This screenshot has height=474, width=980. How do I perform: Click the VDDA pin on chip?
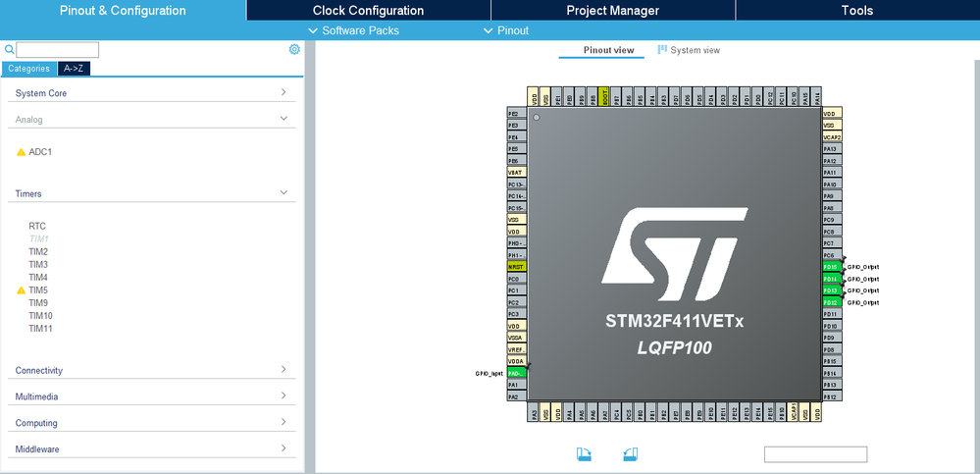517,361
